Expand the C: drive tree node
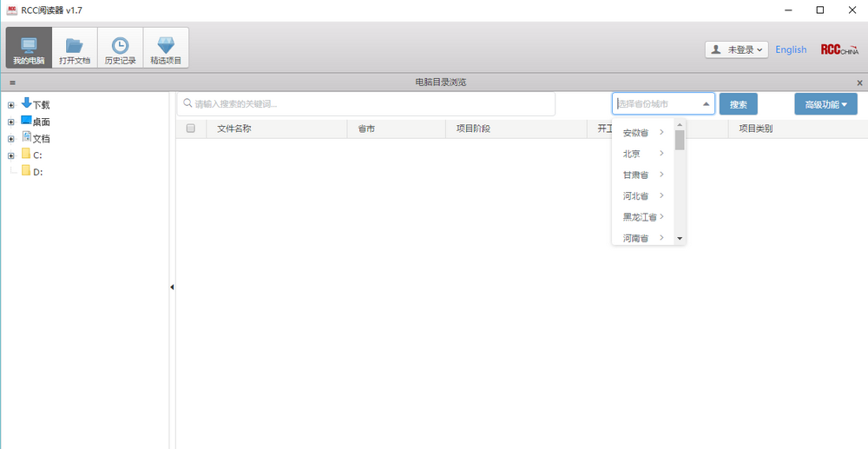Image resolution: width=868 pixels, height=449 pixels. point(10,155)
